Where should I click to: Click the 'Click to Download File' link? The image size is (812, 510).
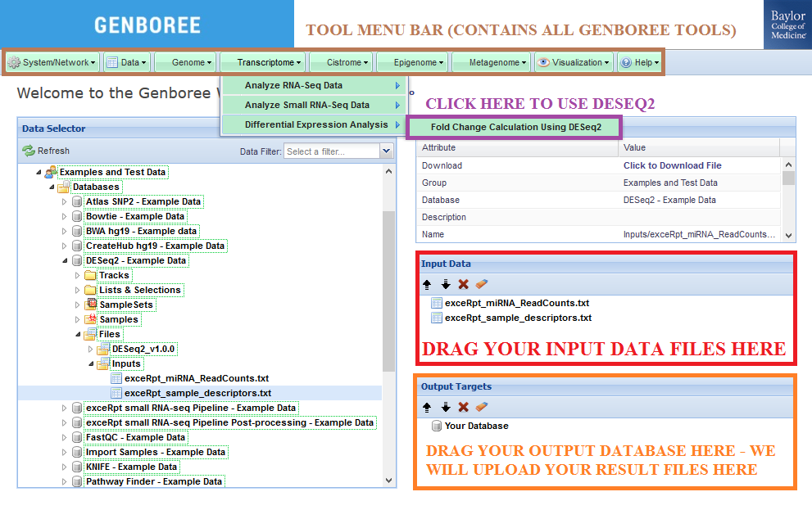(x=672, y=165)
